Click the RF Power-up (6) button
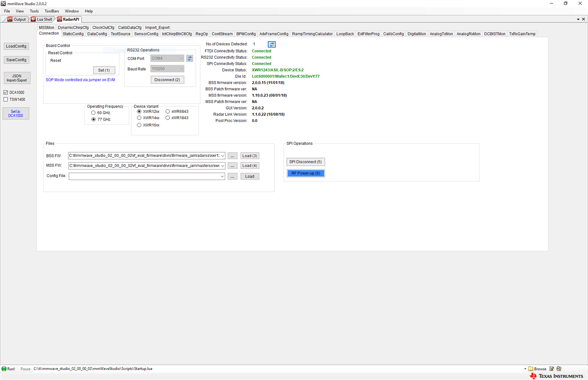588x380 pixels. [306, 173]
